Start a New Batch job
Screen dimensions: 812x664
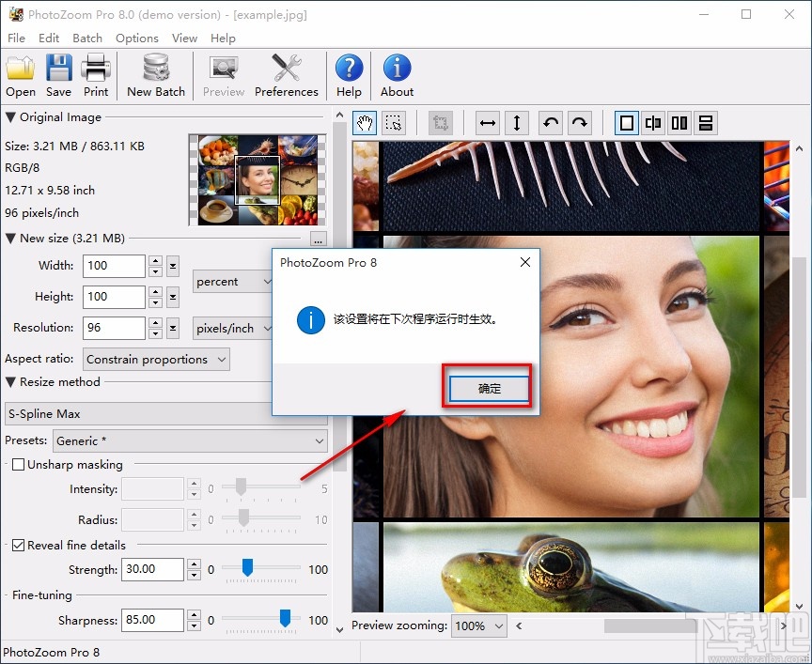[156, 75]
